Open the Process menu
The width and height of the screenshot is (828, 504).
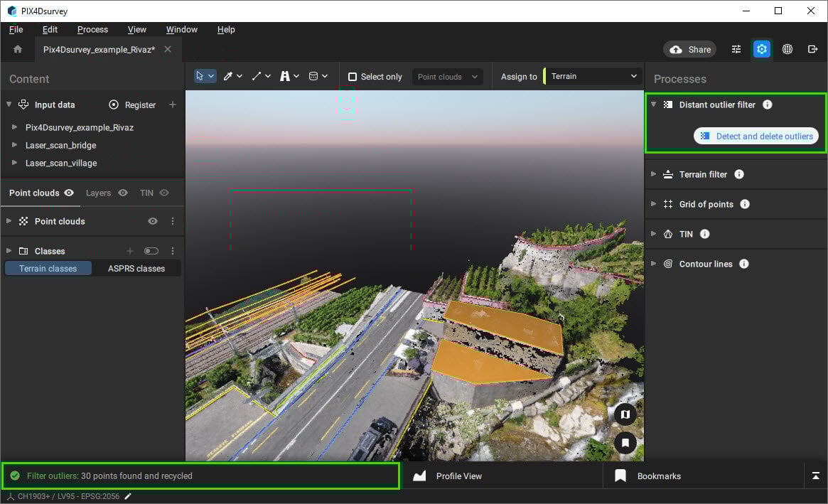(92, 29)
